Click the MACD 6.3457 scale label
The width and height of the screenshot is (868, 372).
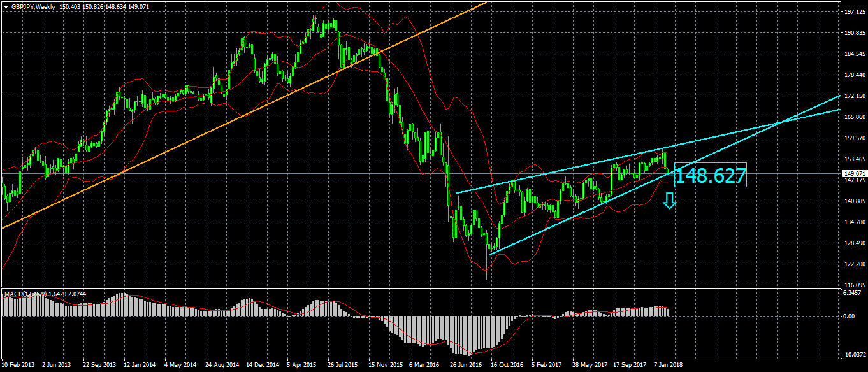(851, 293)
